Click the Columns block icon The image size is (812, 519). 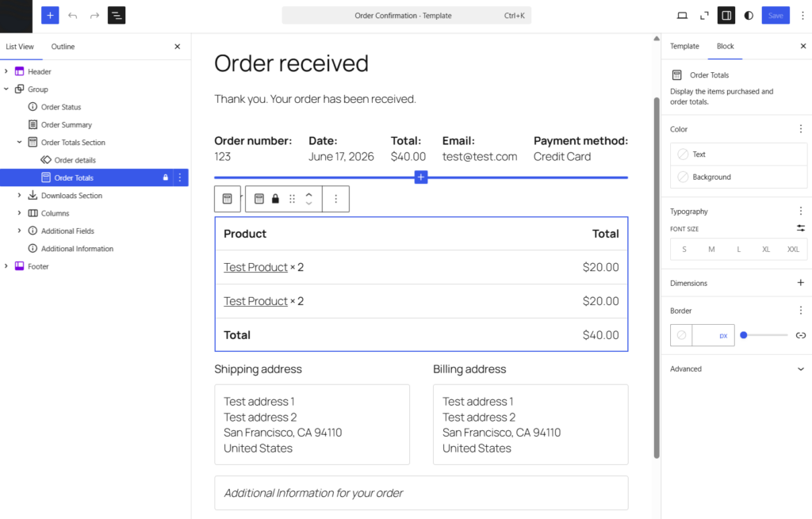[x=33, y=213]
